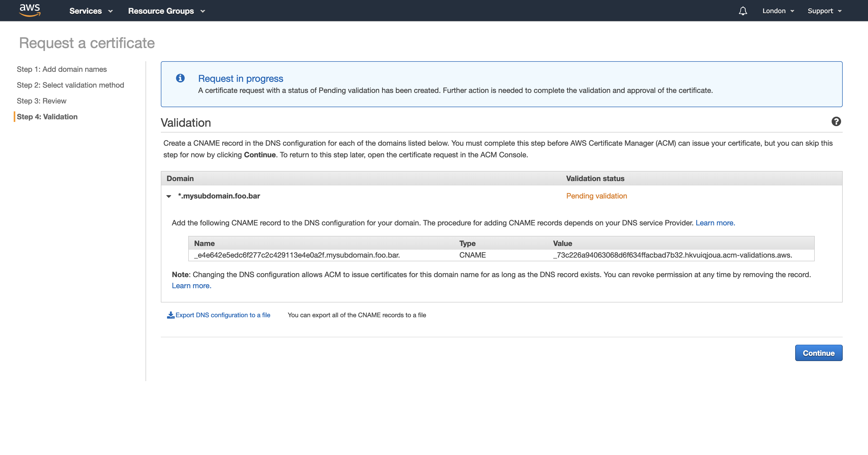This screenshot has height=455, width=868.
Task: Click the CNAME record Name value
Action: (297, 255)
